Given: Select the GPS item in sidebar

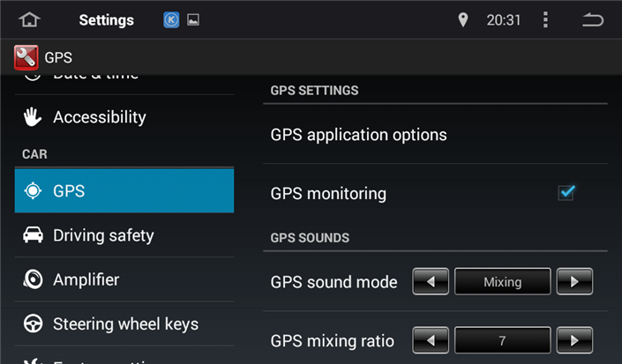Looking at the screenshot, I should coord(124,191).
